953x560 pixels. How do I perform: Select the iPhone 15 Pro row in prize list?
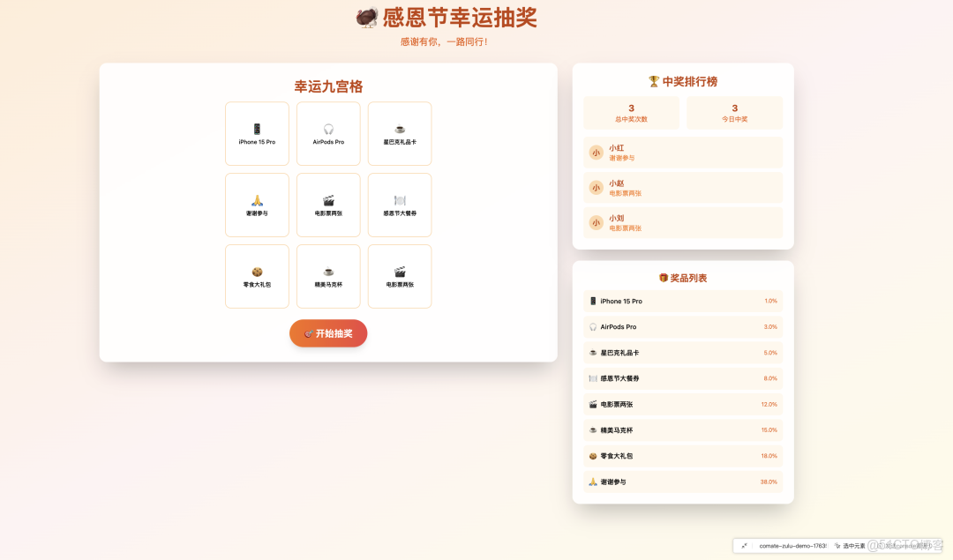click(x=682, y=301)
